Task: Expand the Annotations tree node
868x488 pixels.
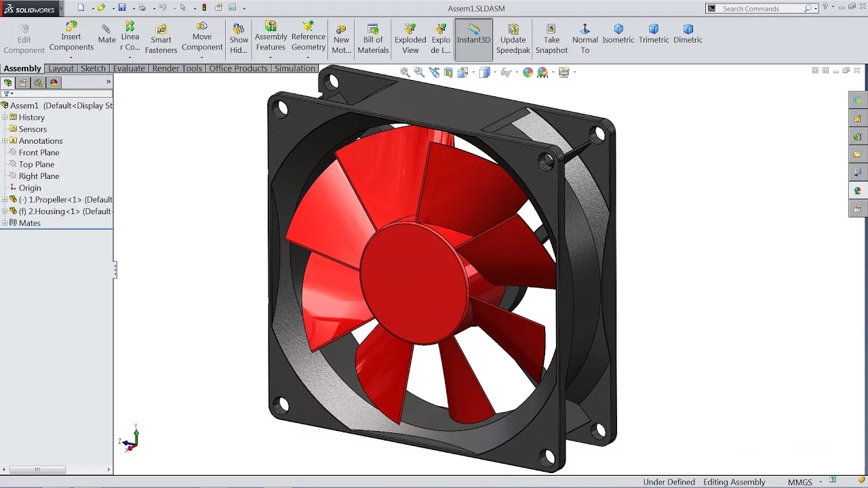Action: click(5, 141)
